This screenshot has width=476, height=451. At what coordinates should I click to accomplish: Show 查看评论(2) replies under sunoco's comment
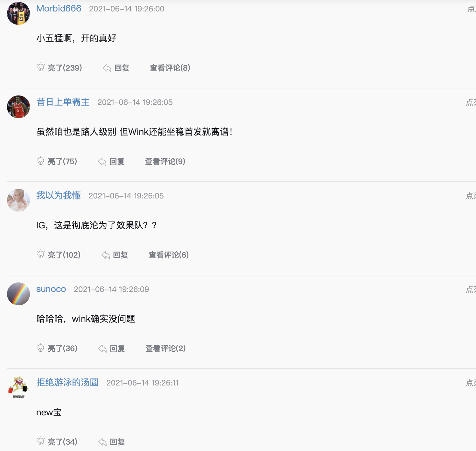point(165,348)
